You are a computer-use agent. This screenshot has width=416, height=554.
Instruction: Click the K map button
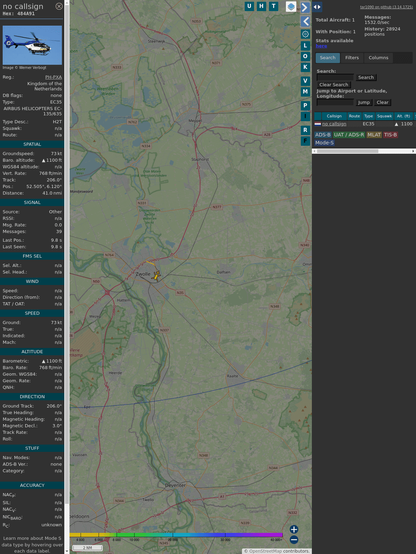tap(305, 67)
